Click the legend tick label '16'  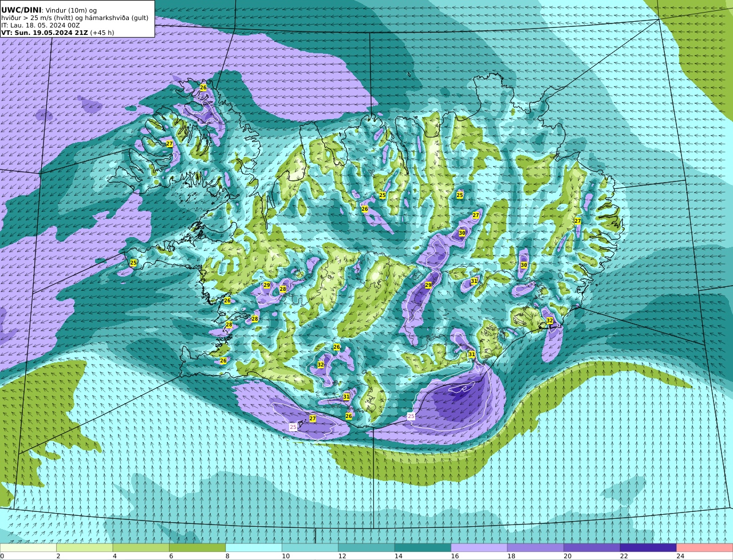(455, 556)
